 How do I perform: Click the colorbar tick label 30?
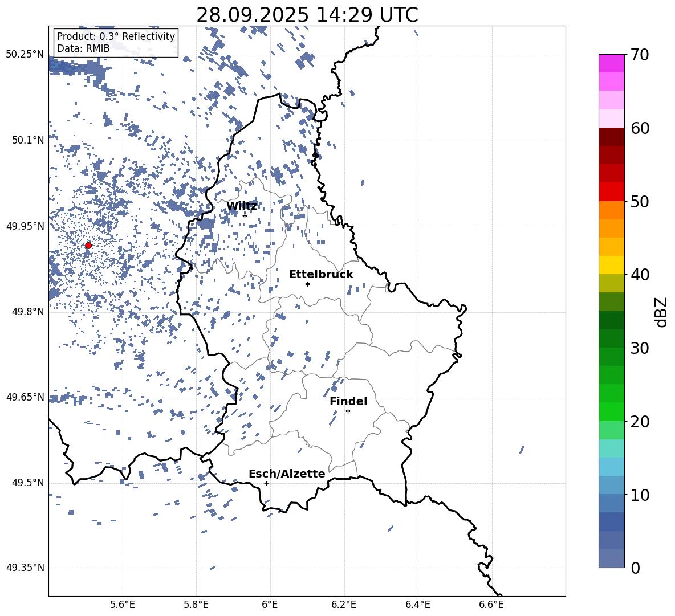point(640,348)
